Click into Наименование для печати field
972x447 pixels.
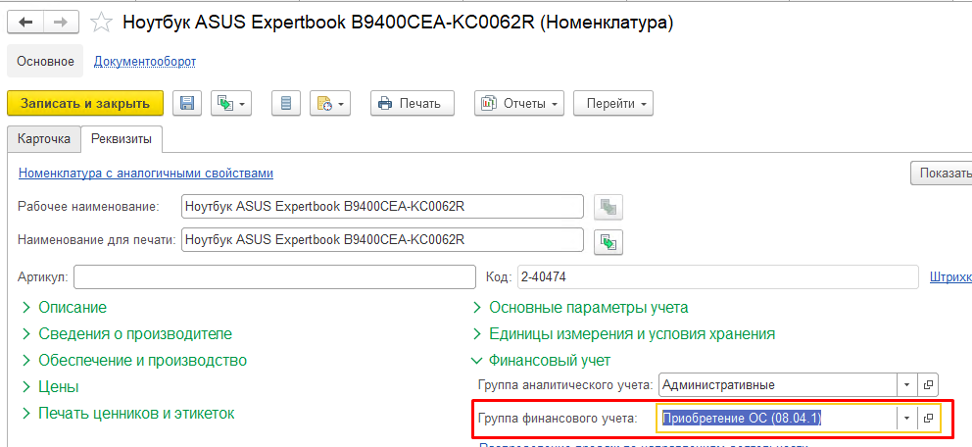click(x=382, y=240)
